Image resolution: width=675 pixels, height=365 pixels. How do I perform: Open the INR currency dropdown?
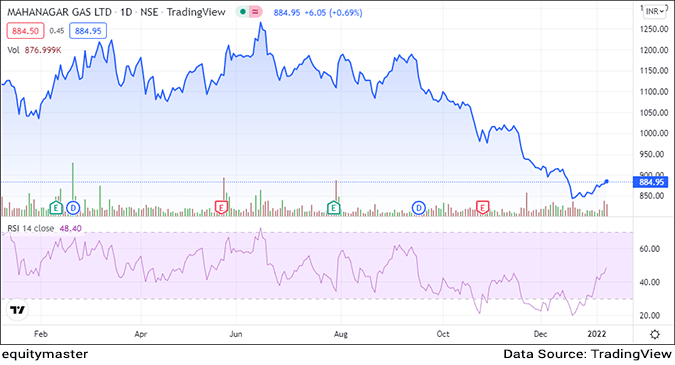pyautogui.click(x=655, y=12)
